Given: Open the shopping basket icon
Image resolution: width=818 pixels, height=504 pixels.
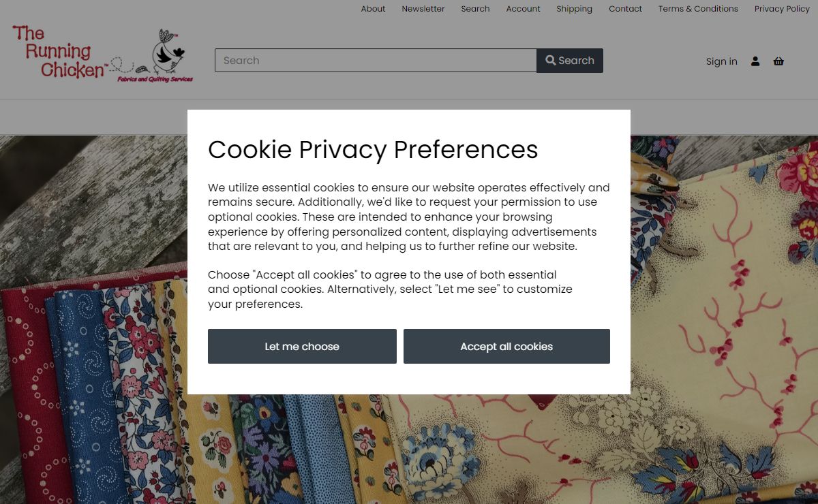Looking at the screenshot, I should 778,61.
